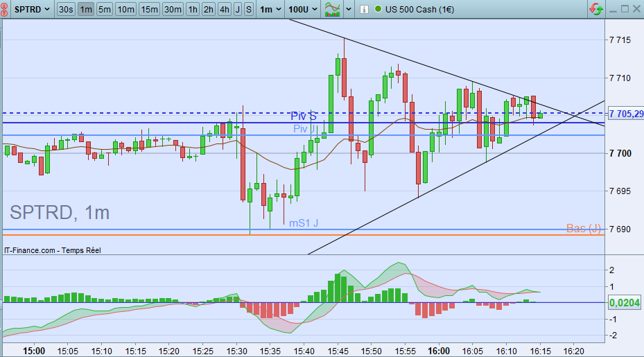Click the Bas (J) daily low label
644x357 pixels.
click(x=584, y=229)
